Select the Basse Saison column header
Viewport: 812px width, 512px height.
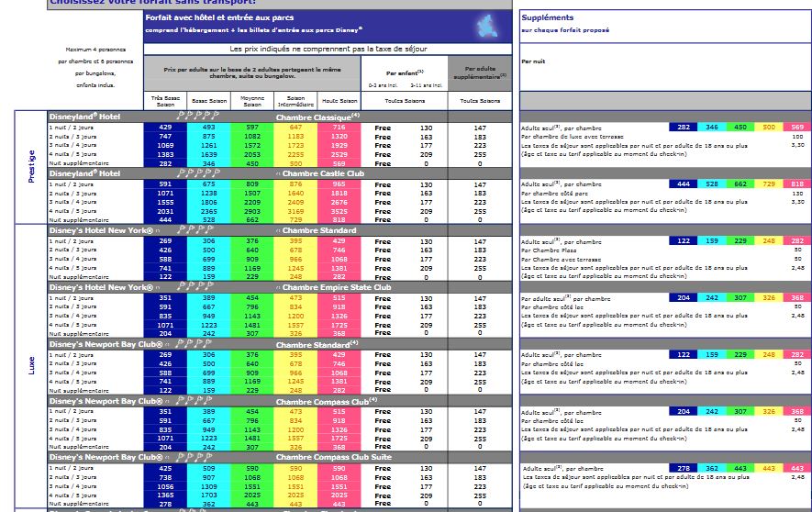(x=208, y=101)
